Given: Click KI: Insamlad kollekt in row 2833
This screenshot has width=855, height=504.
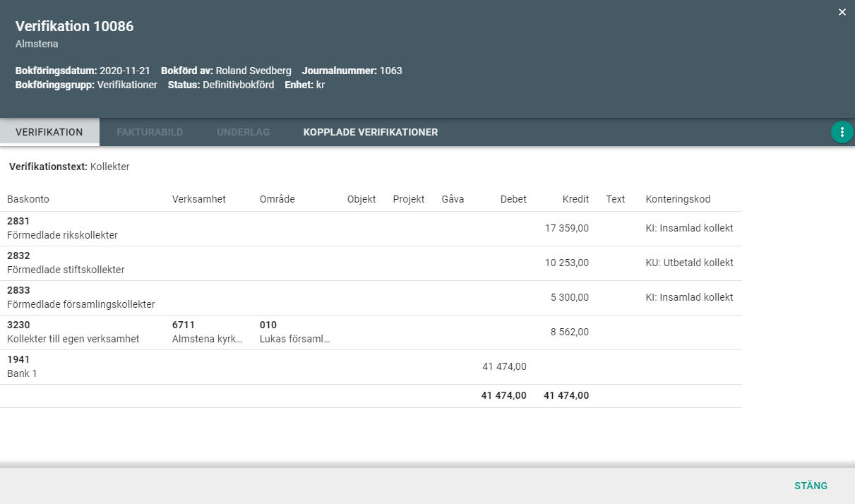Looking at the screenshot, I should [689, 297].
